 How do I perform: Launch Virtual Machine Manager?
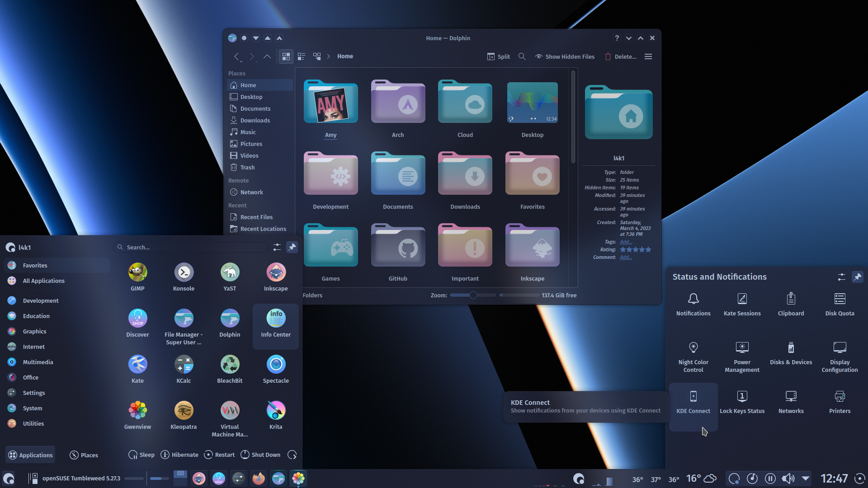click(x=230, y=419)
